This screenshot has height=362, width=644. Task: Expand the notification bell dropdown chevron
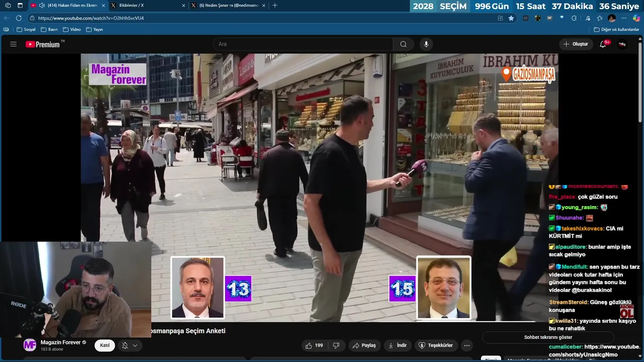(x=135, y=345)
